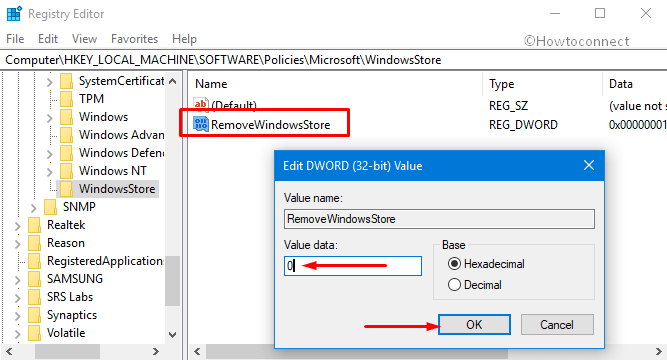The width and height of the screenshot is (667, 360).
Task: Close the Edit DWORD dialog
Action: (589, 165)
